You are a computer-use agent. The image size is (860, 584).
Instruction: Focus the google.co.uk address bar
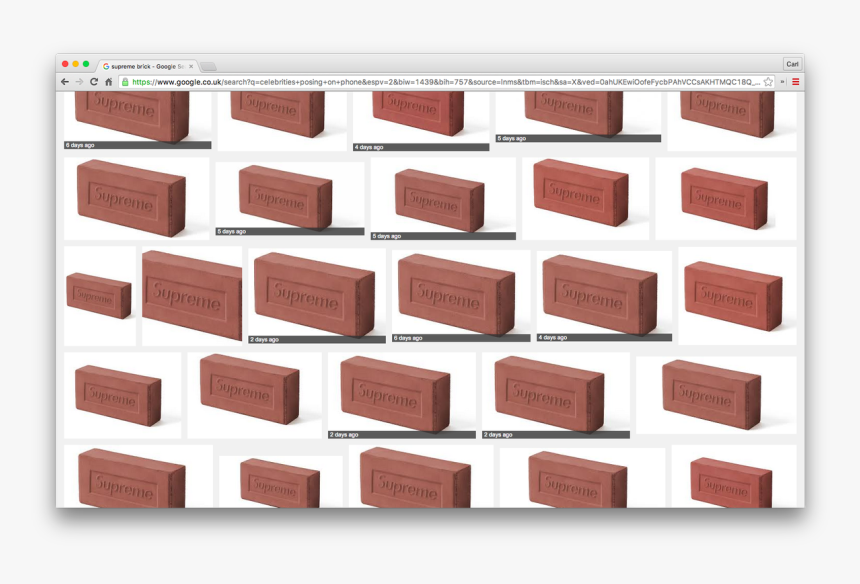[446, 82]
